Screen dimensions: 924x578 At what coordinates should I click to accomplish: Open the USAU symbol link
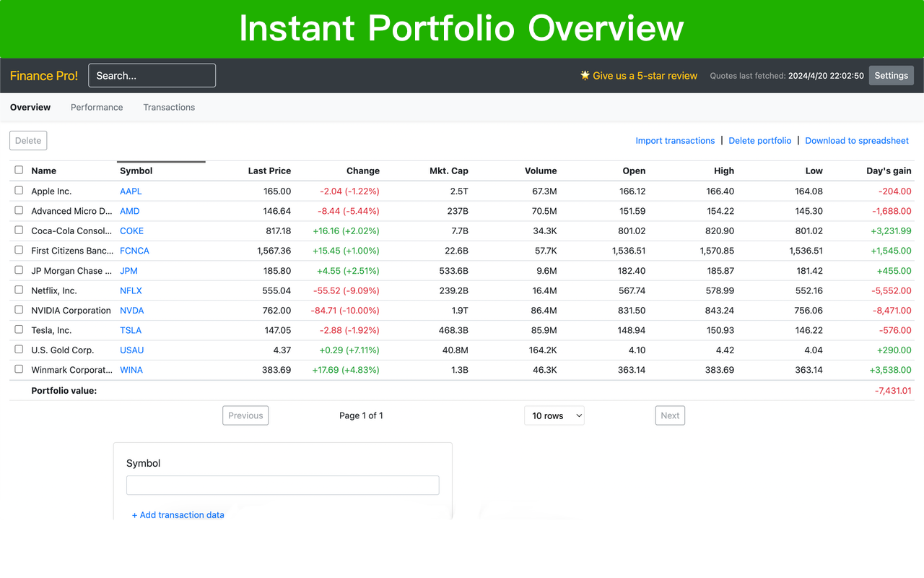pos(132,350)
